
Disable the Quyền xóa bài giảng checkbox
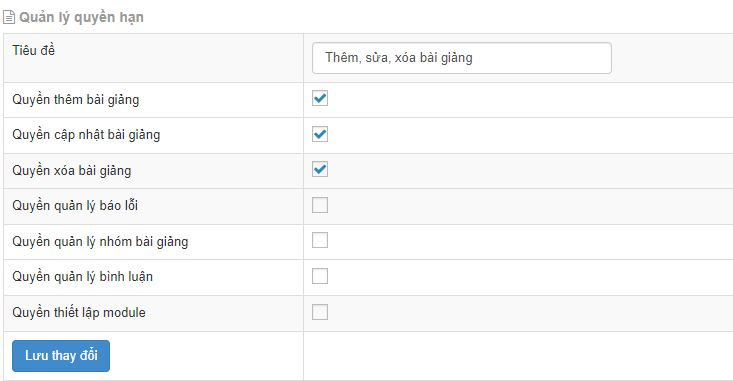pos(320,169)
